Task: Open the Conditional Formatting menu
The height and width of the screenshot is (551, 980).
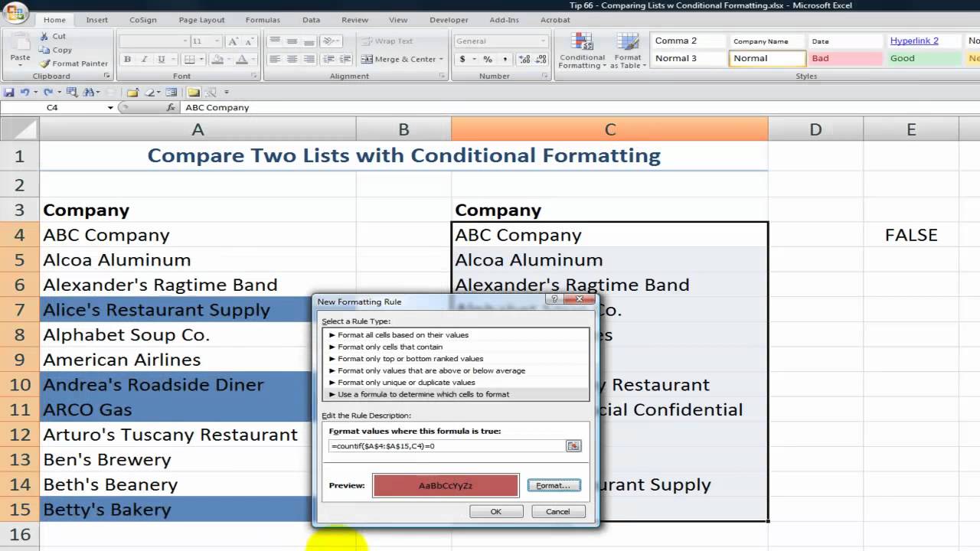Action: click(x=582, y=51)
